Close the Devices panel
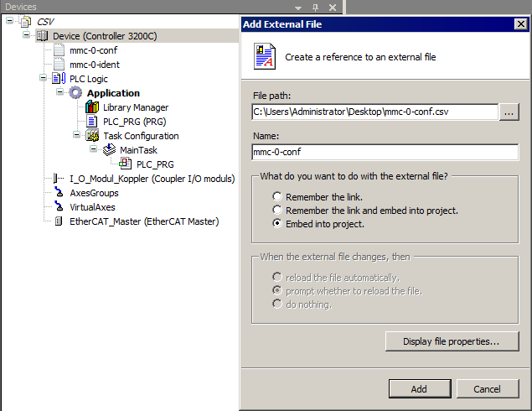This screenshot has width=532, height=411. (333, 8)
